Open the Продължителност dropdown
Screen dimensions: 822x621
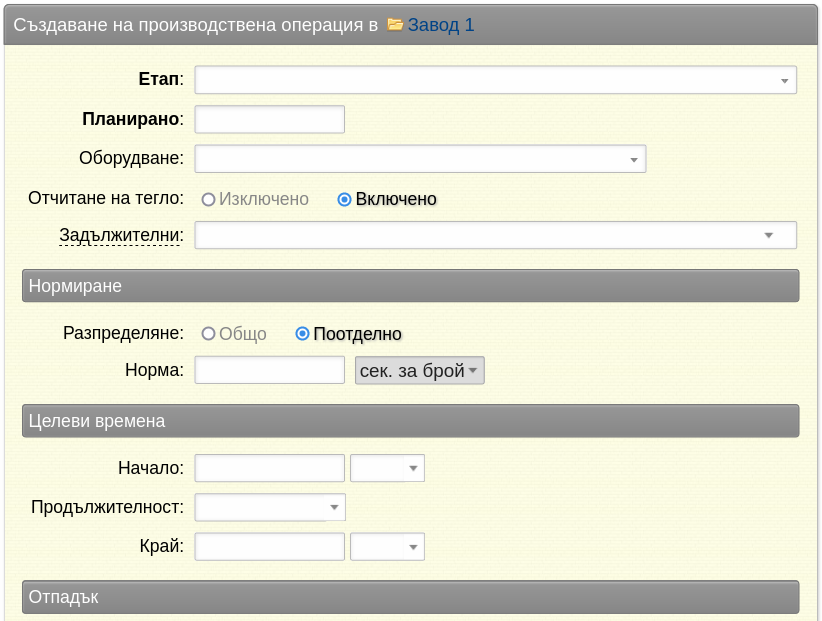coord(270,507)
